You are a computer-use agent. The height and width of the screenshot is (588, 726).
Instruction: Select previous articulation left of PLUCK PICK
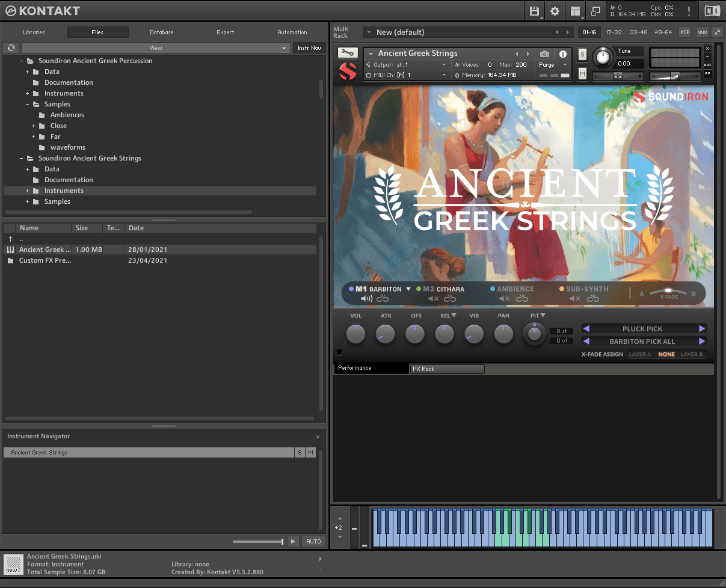pos(586,329)
